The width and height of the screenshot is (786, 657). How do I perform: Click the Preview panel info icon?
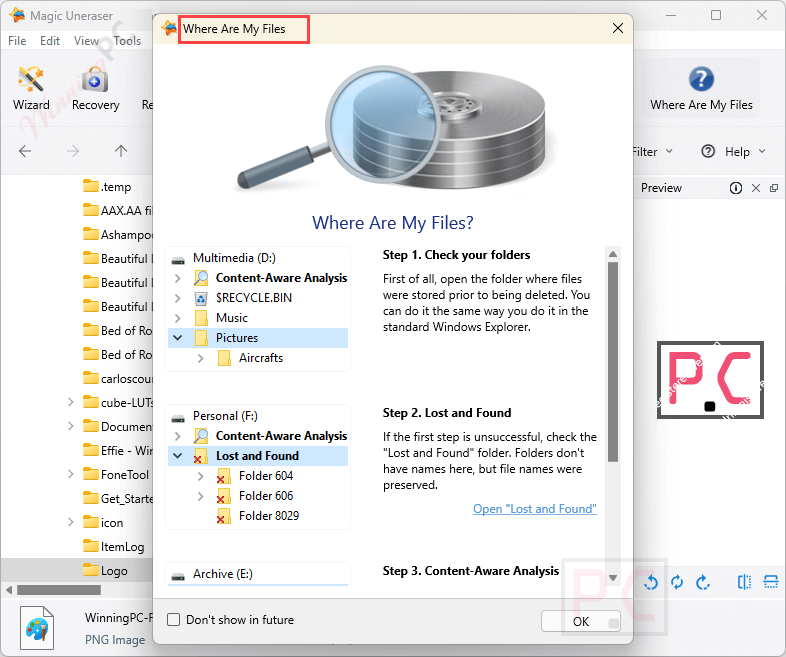(x=735, y=188)
